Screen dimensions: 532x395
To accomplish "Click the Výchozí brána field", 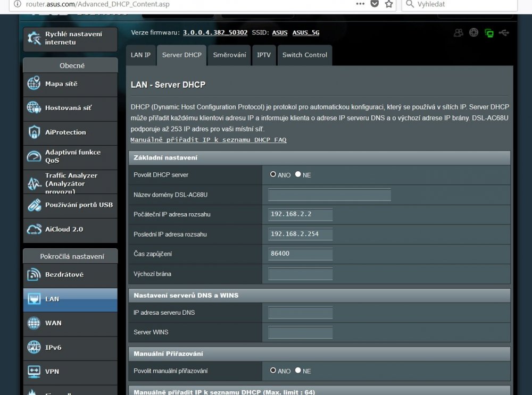I will 300,274.
